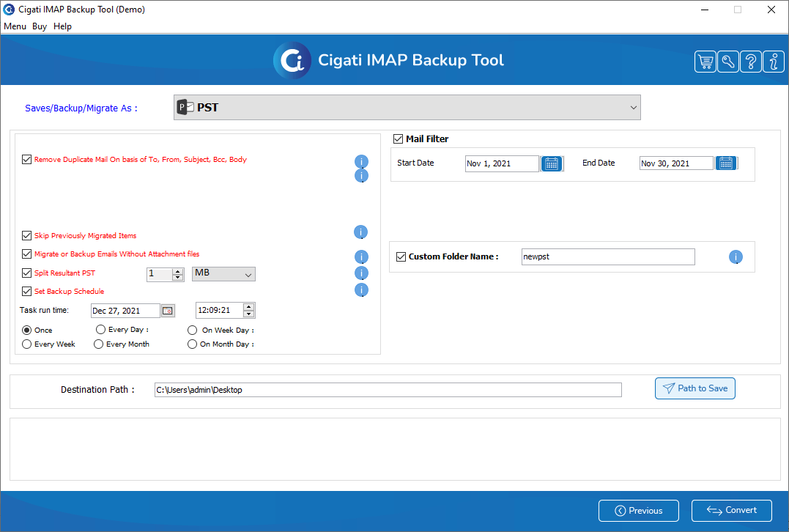This screenshot has width=789, height=532.
Task: Show info for Custom Folder Name
Action: (736, 257)
